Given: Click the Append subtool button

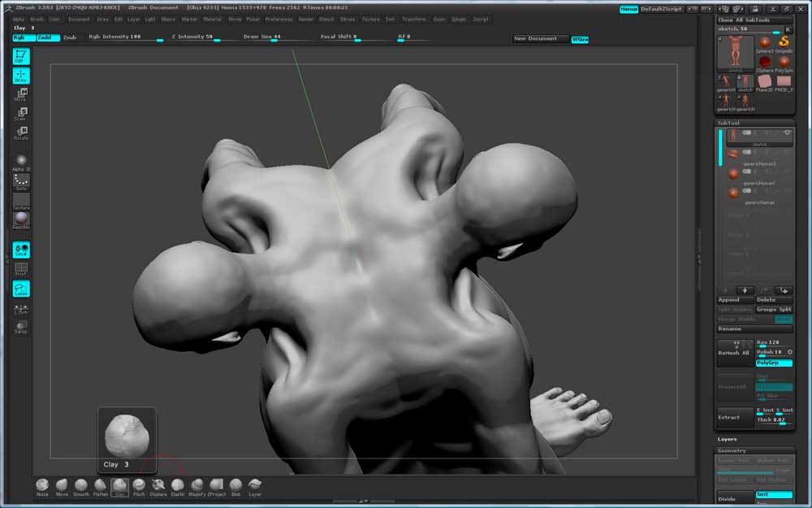Looking at the screenshot, I should point(735,300).
